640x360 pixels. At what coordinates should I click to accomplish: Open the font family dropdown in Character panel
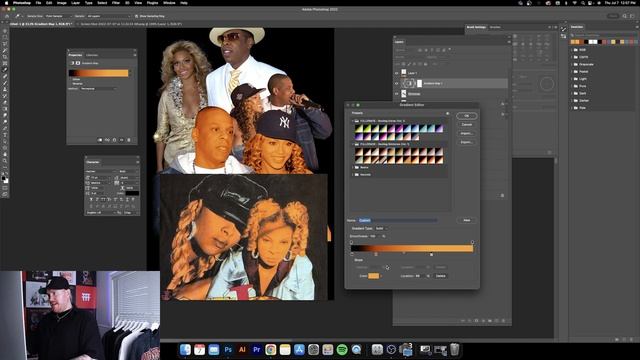[x=101, y=171]
